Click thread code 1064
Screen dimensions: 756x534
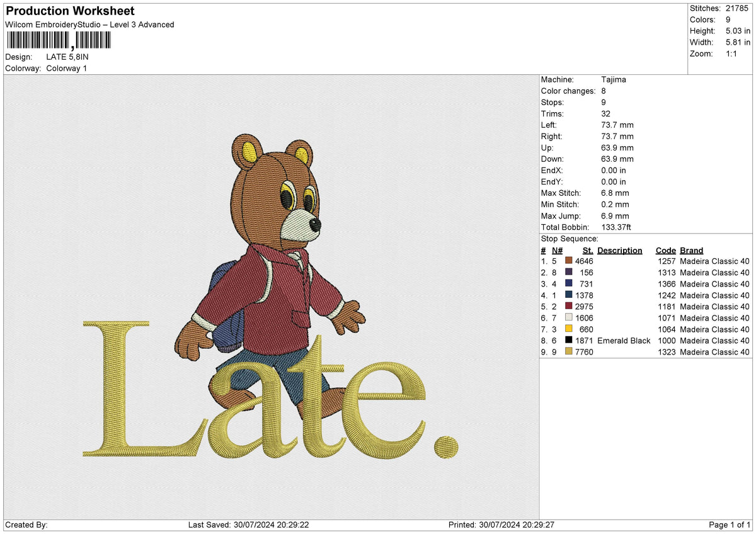[667, 329]
